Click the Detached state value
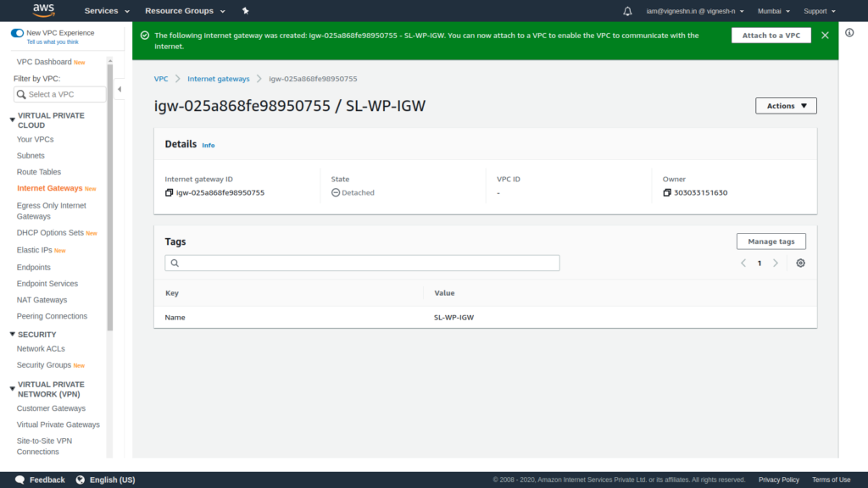The image size is (868, 488). click(x=353, y=192)
